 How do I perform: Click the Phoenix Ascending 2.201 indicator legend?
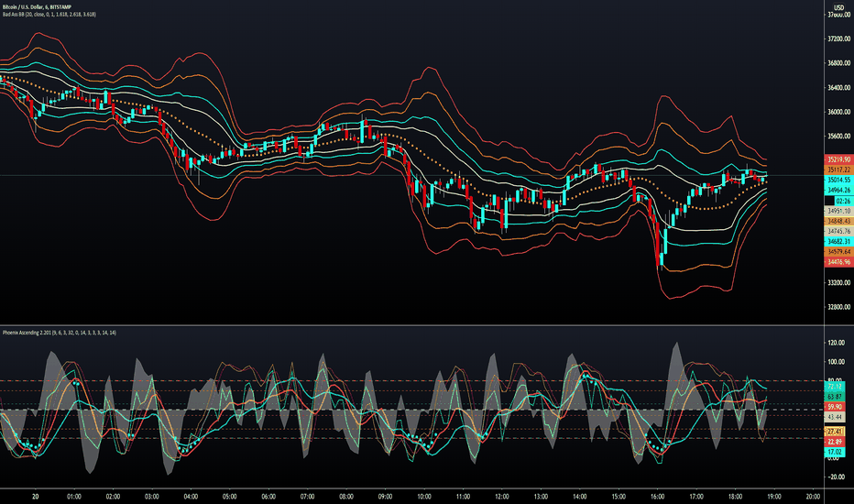[x=59, y=333]
